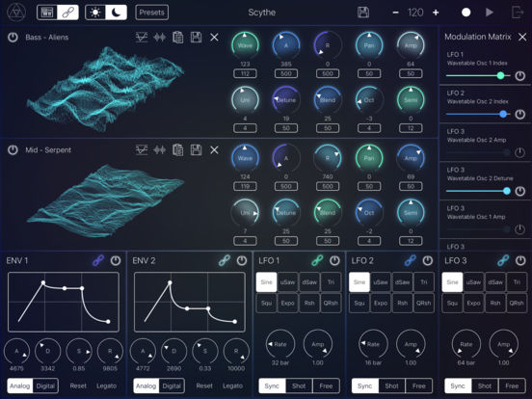Open the Presets menu
Screen dimensions: 532x399
coord(151,13)
